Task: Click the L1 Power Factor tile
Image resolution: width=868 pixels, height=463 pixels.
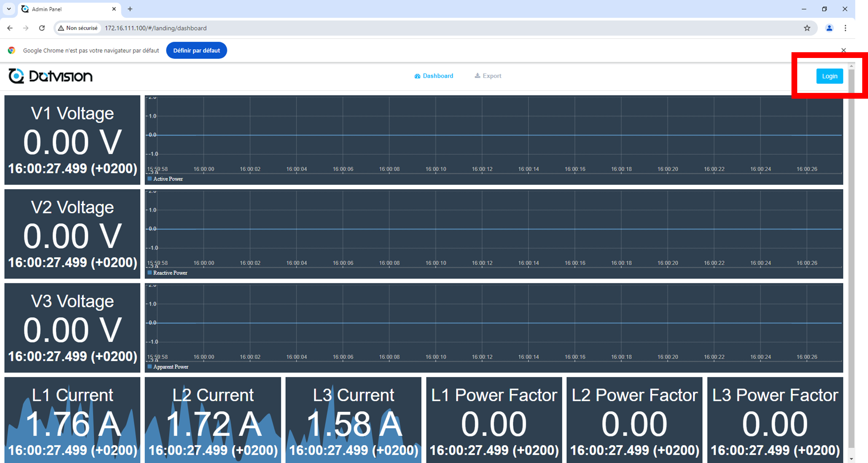Action: [494, 420]
